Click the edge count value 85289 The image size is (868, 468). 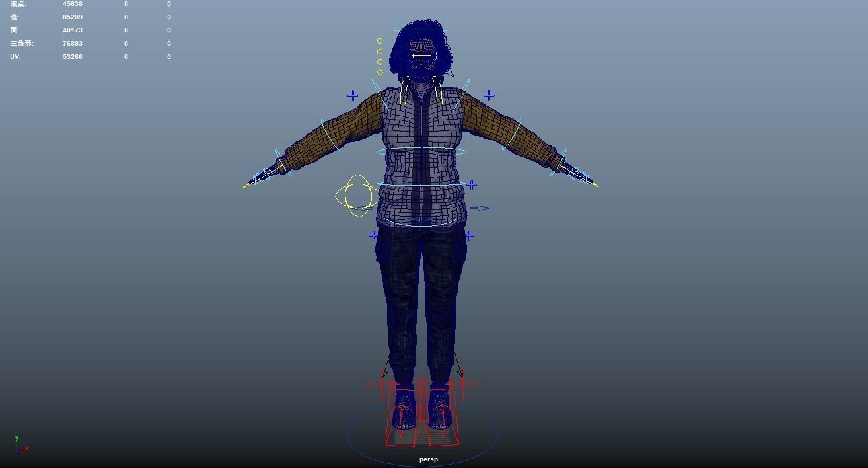click(73, 17)
